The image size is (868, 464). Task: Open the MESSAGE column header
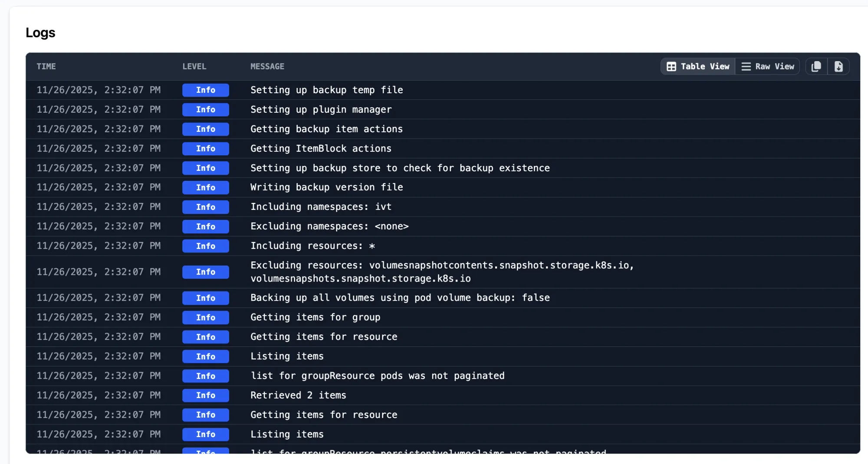267,66
